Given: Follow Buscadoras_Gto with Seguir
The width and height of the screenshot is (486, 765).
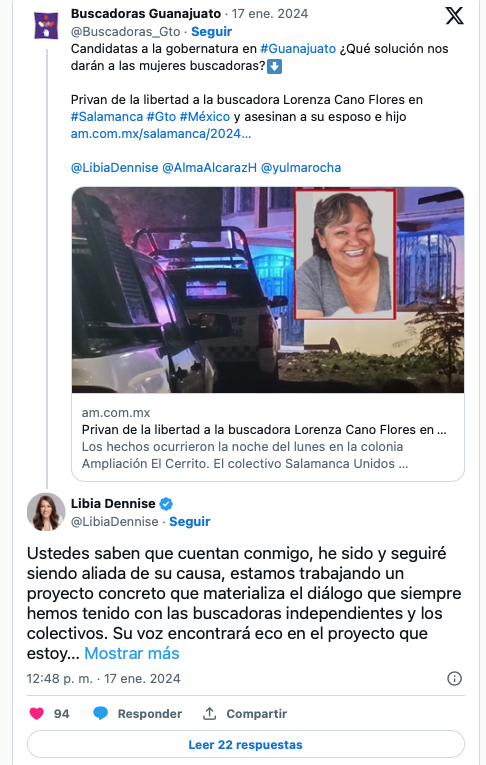Looking at the screenshot, I should tap(211, 32).
